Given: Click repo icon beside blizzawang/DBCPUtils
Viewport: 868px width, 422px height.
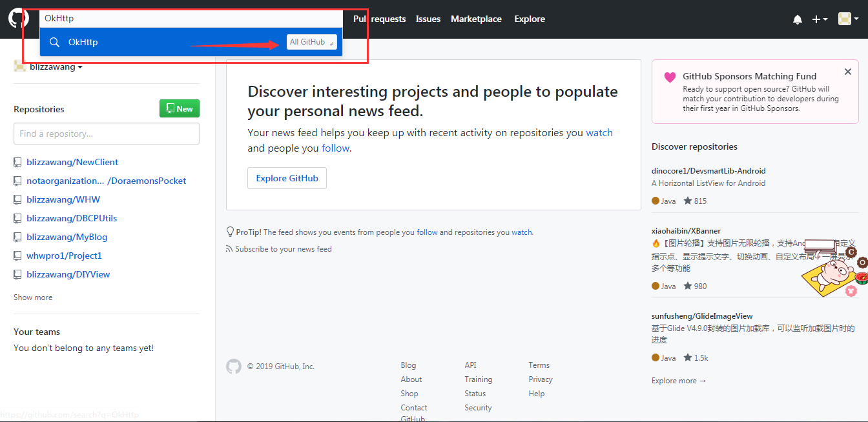Looking at the screenshot, I should tap(18, 218).
